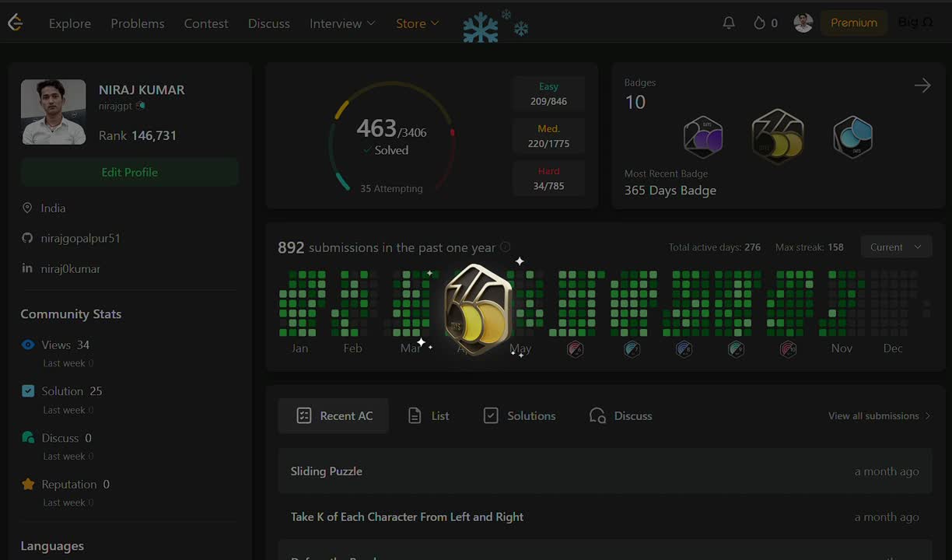This screenshot has height=560, width=952.
Task: Expand the Store dropdown menu
Action: point(418,23)
